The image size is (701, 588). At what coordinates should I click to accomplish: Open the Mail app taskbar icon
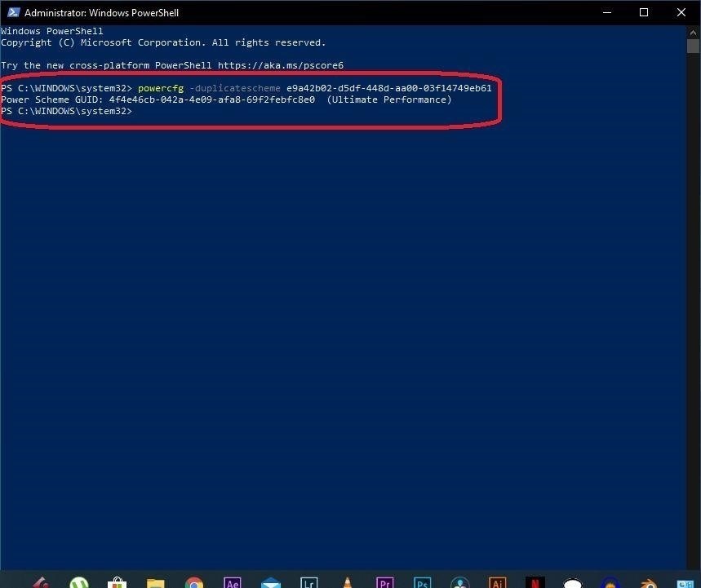[270, 582]
